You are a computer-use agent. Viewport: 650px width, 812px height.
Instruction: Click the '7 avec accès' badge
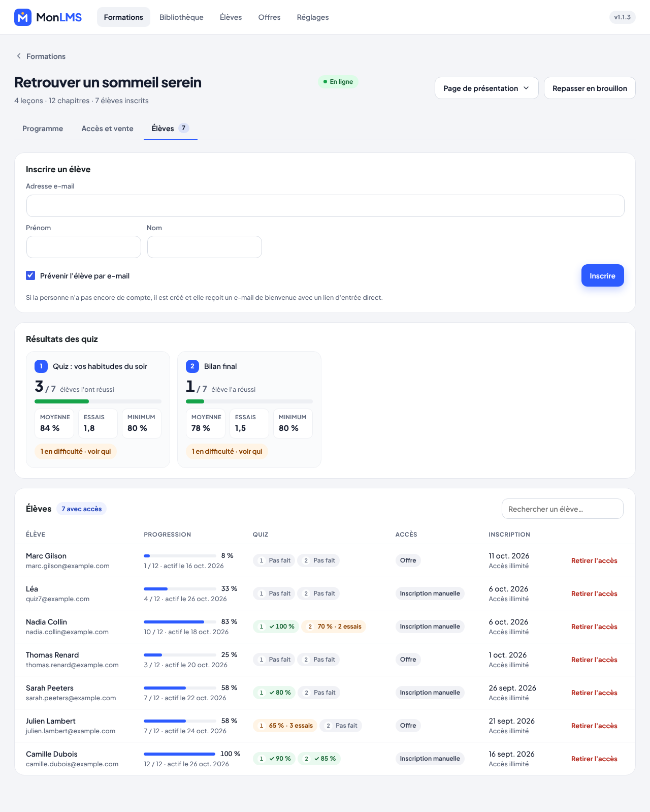(81, 509)
